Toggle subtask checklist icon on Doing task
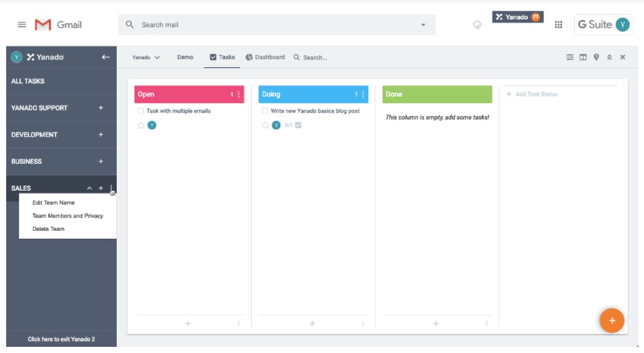The image size is (644, 353). pyautogui.click(x=298, y=125)
